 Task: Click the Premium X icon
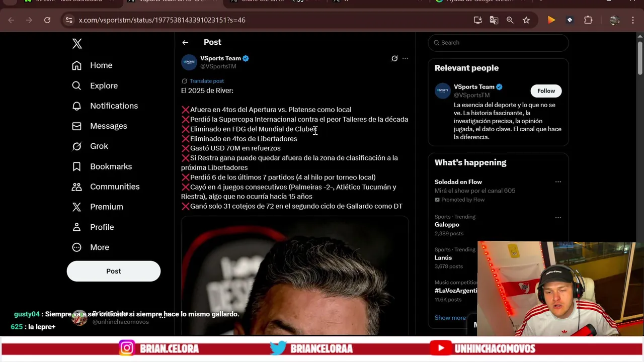click(76, 207)
